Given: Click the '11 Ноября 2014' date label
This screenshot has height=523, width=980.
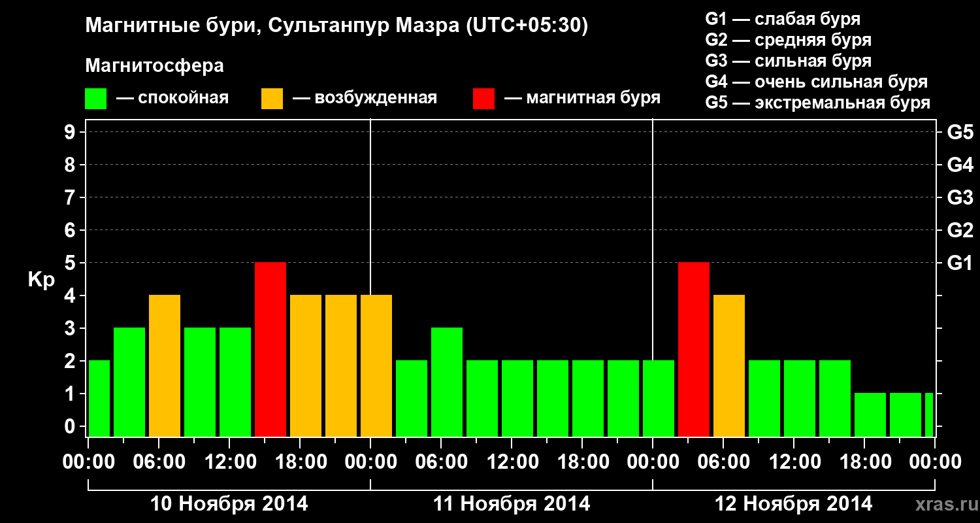Looking at the screenshot, I should pos(512,503).
